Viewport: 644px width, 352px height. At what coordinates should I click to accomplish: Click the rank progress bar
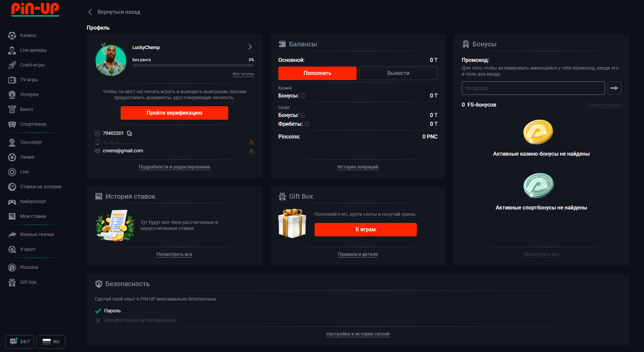(x=193, y=65)
